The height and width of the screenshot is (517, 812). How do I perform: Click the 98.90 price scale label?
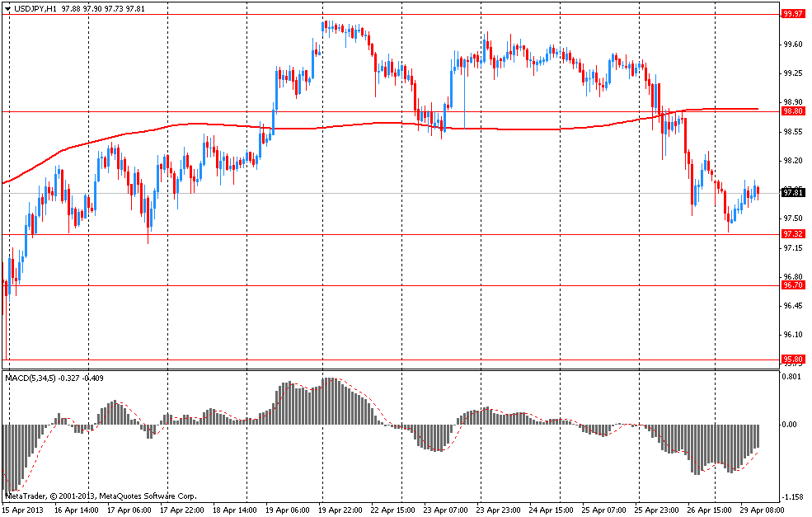pyautogui.click(x=793, y=102)
